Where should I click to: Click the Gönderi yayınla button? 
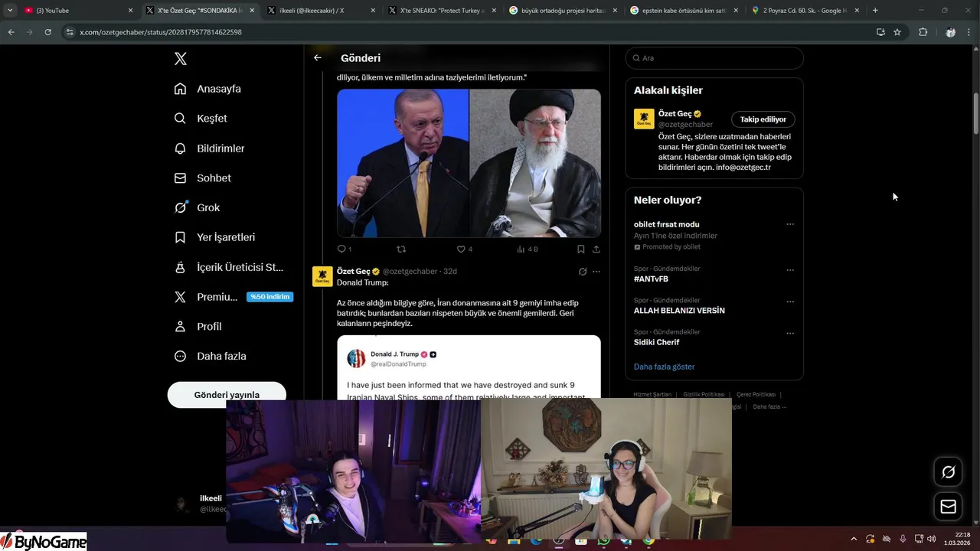[x=227, y=395]
